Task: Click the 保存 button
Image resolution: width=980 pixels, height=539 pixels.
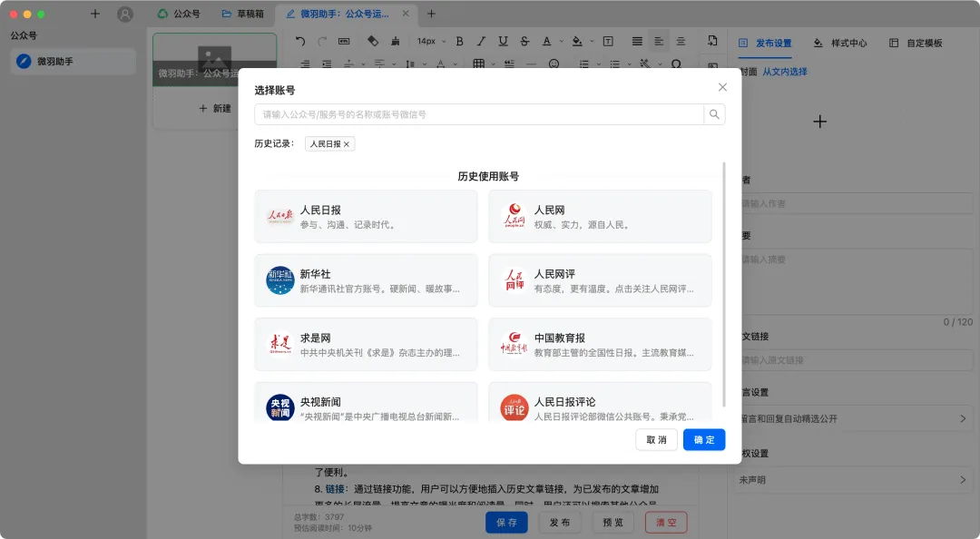Action: click(506, 522)
